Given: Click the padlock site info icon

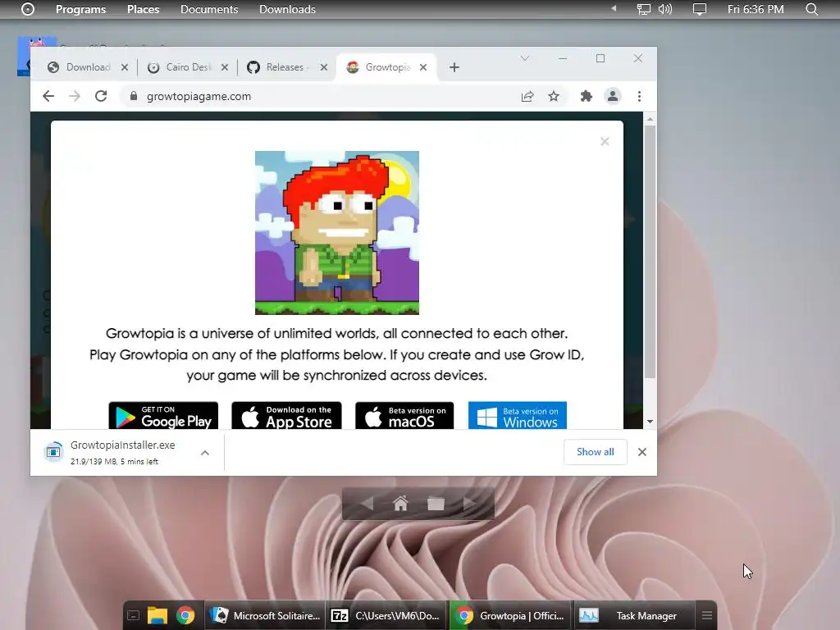Looking at the screenshot, I should [134, 97].
